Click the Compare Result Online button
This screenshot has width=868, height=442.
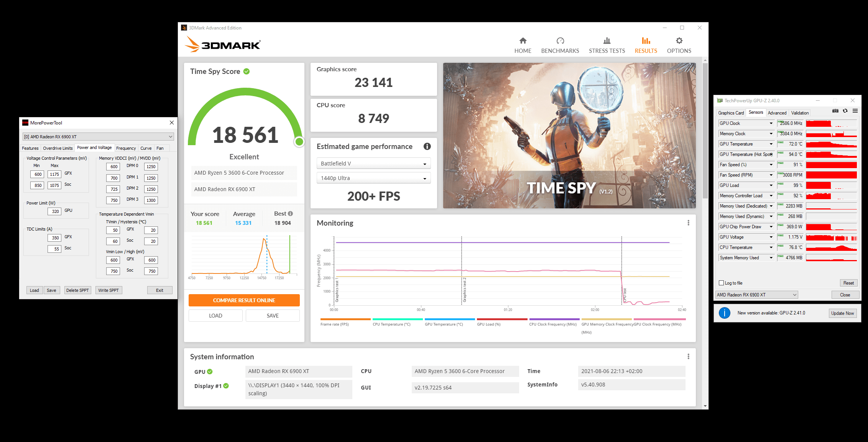pyautogui.click(x=244, y=300)
